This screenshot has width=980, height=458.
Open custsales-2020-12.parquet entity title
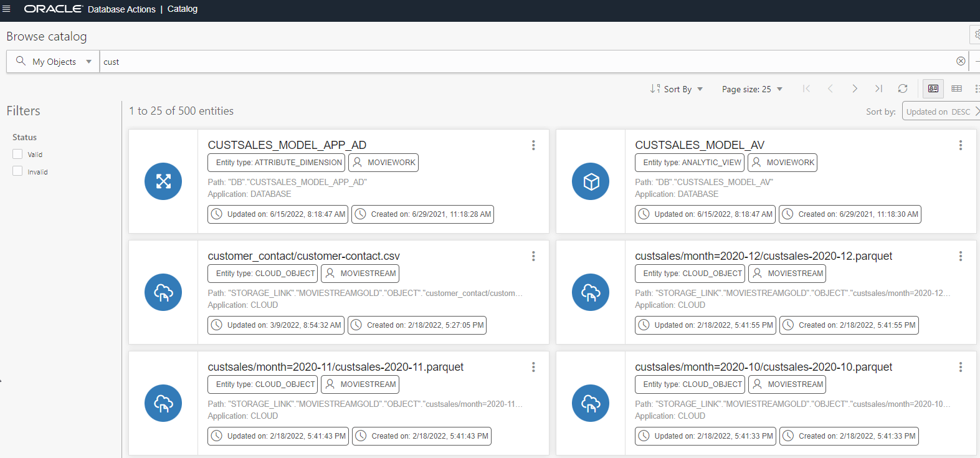(764, 256)
